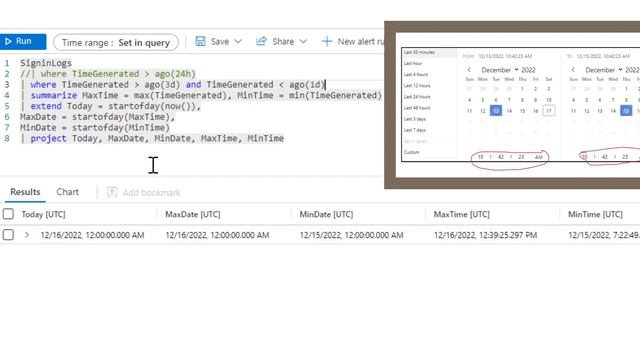Viewport: 640px width, 360px height.
Task: Select highlighted day 15 in To calendar
Action: tap(627, 111)
